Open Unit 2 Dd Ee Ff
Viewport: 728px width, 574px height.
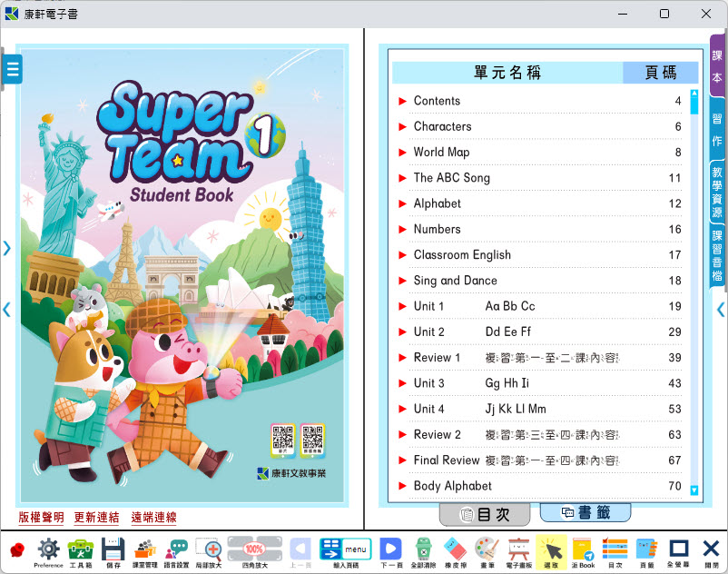point(540,332)
